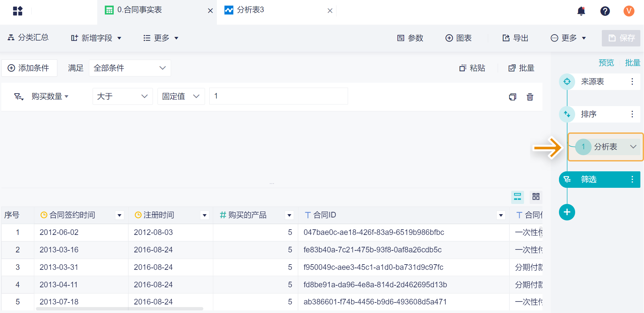This screenshot has width=644, height=313.
Task: Add a new step with plus button
Action: click(567, 212)
